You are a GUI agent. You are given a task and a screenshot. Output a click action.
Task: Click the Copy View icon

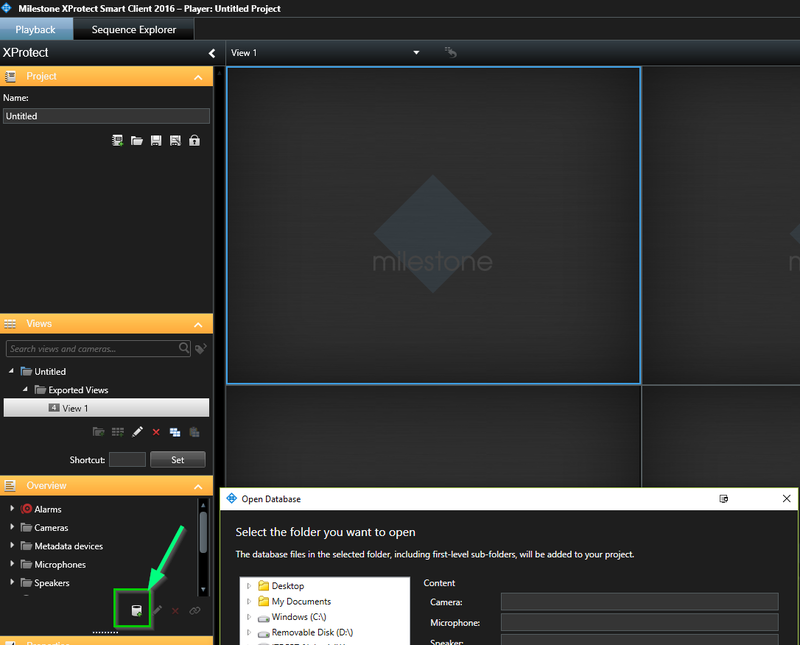(175, 432)
